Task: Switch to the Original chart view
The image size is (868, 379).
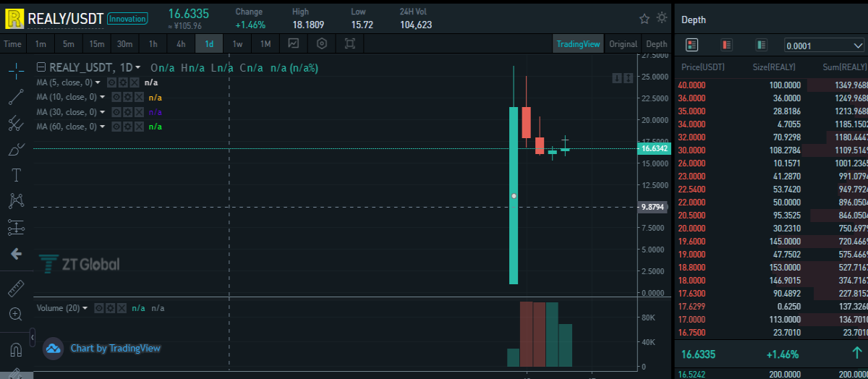Action: pos(623,43)
